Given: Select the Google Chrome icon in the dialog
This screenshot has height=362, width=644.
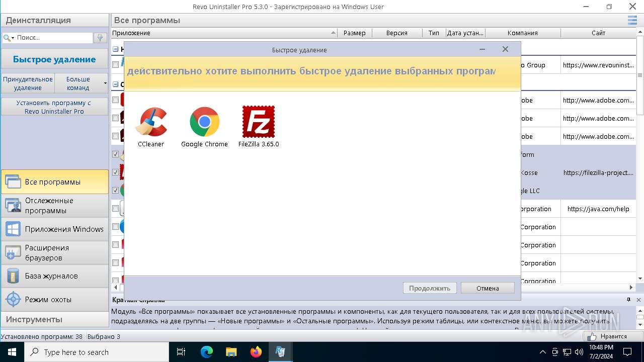Looking at the screenshot, I should click(x=204, y=122).
